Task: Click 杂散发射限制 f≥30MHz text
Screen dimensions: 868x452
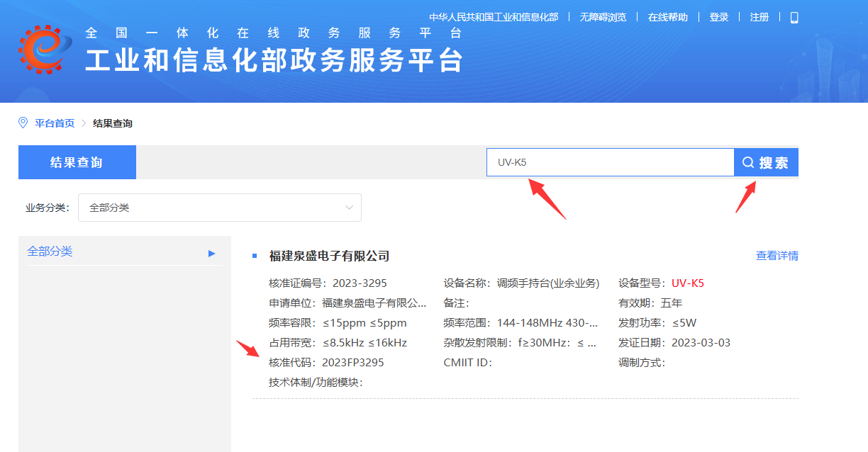Action: [520, 343]
